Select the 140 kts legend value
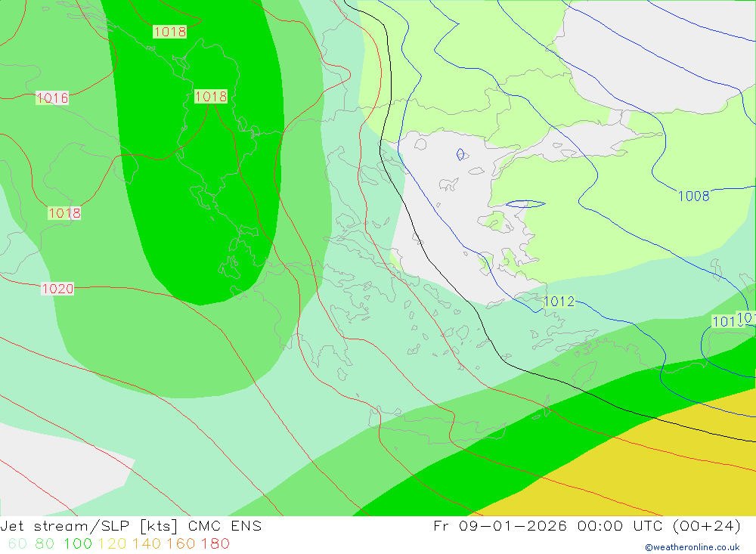 pos(147,544)
